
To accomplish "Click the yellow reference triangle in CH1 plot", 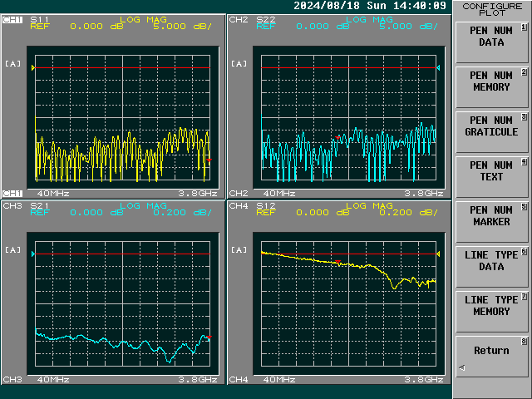I will pos(33,67).
